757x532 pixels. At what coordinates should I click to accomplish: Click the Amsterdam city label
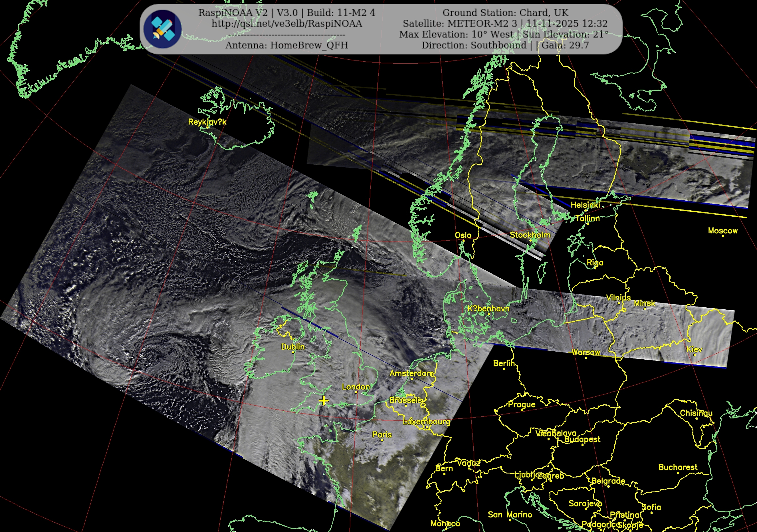pyautogui.click(x=412, y=373)
